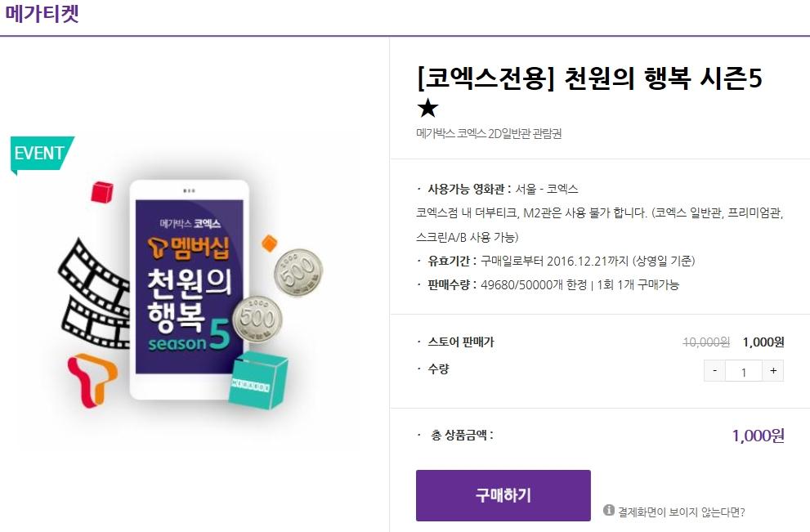Viewport: 810px width, 532px height.
Task: Click the green EVENT badge
Action: (x=42, y=154)
